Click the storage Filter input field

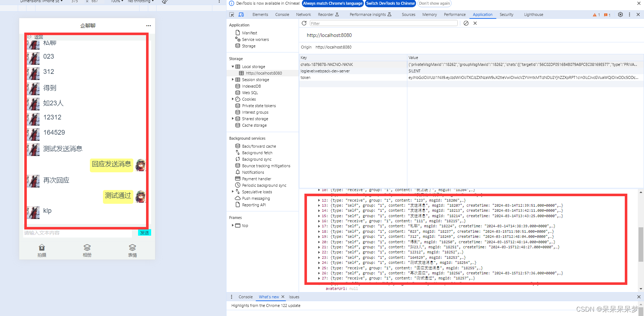point(383,23)
